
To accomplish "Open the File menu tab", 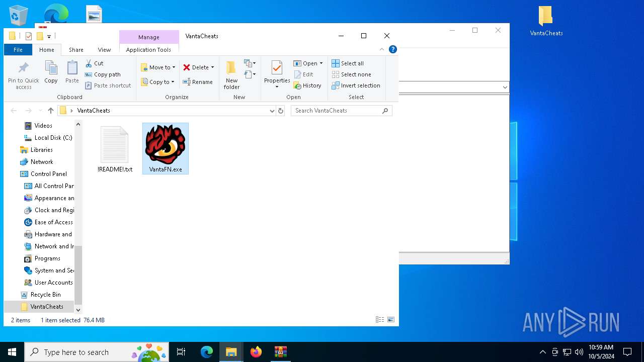I will tap(18, 50).
